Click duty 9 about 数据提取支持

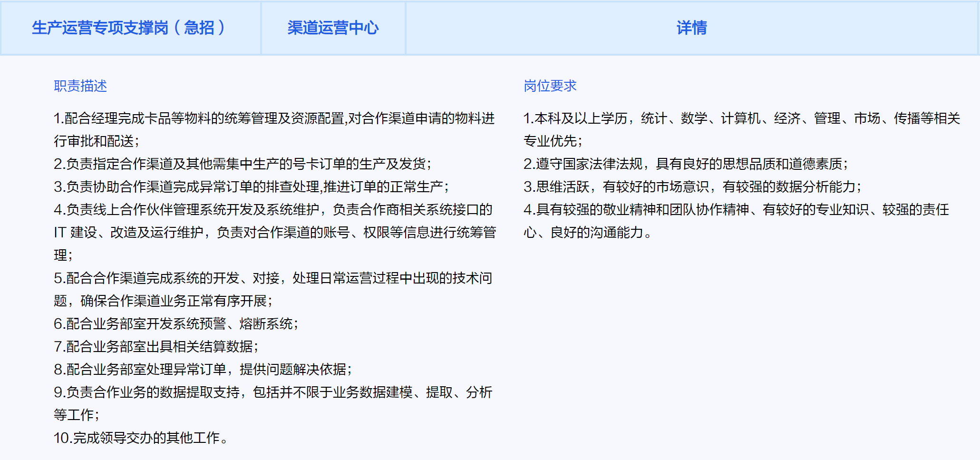tap(273, 392)
